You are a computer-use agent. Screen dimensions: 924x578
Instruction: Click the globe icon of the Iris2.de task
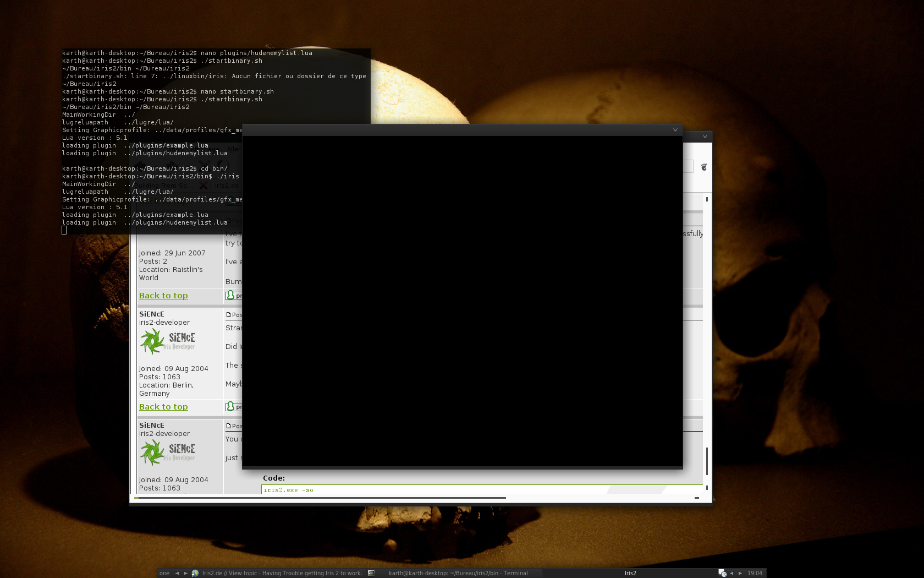195,573
